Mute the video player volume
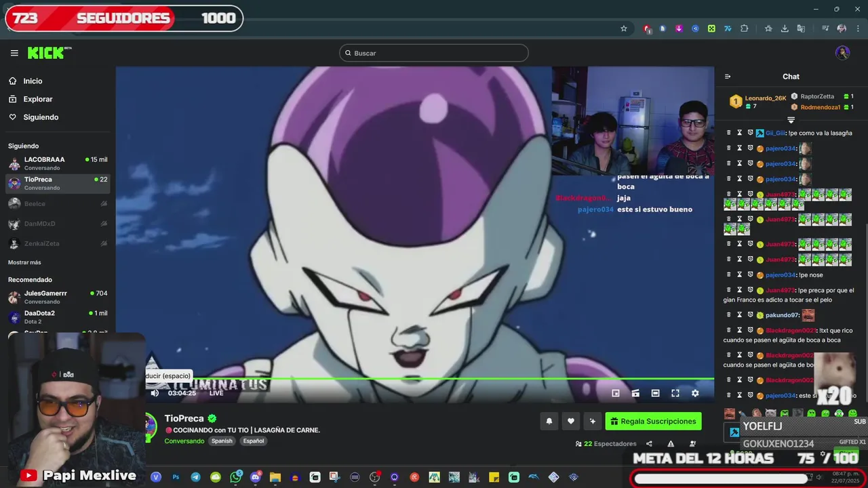 click(155, 393)
